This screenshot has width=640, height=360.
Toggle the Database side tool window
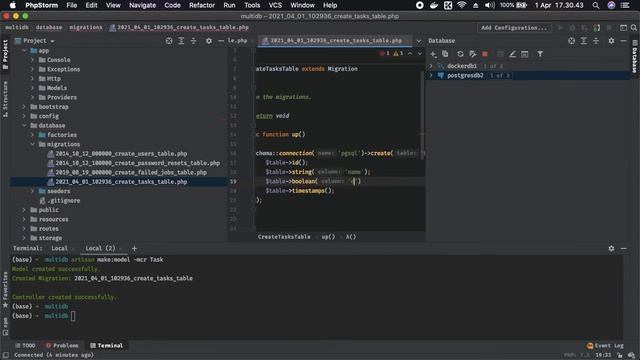pos(635,57)
